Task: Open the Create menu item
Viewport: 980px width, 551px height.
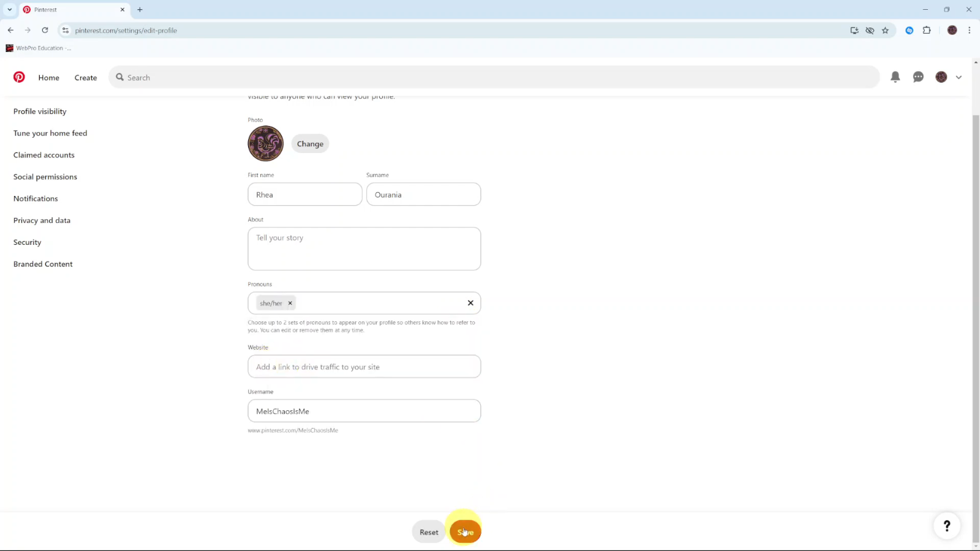Action: [x=86, y=78]
